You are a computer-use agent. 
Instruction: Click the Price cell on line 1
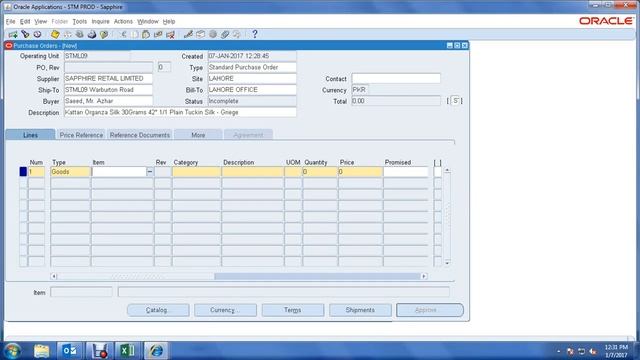click(x=360, y=172)
